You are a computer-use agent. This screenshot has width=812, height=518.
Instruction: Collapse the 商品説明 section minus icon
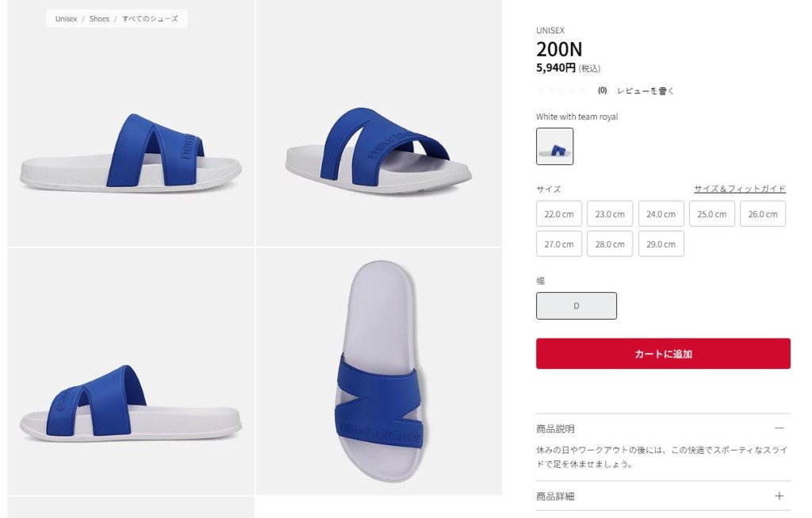[x=779, y=428]
